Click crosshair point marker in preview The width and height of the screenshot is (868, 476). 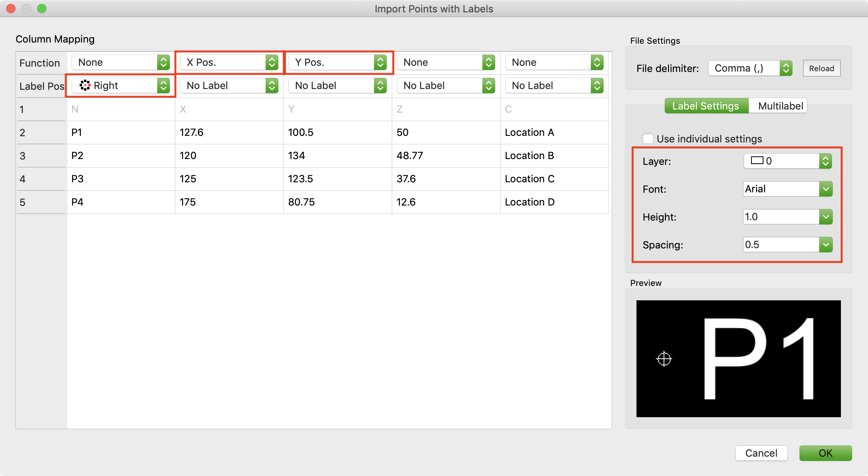[x=664, y=359]
